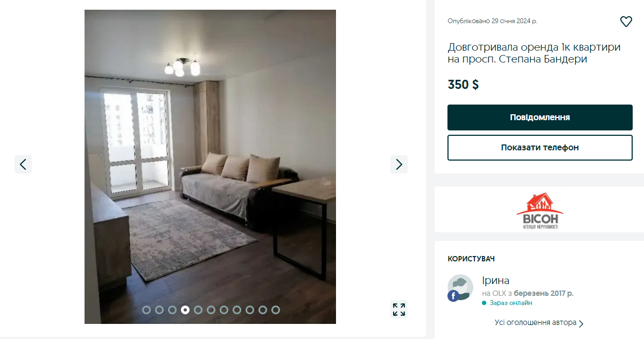Screen dimensions: 644x339
Task: Expand chevron beside Усі оголошення автора
Action: (x=581, y=324)
